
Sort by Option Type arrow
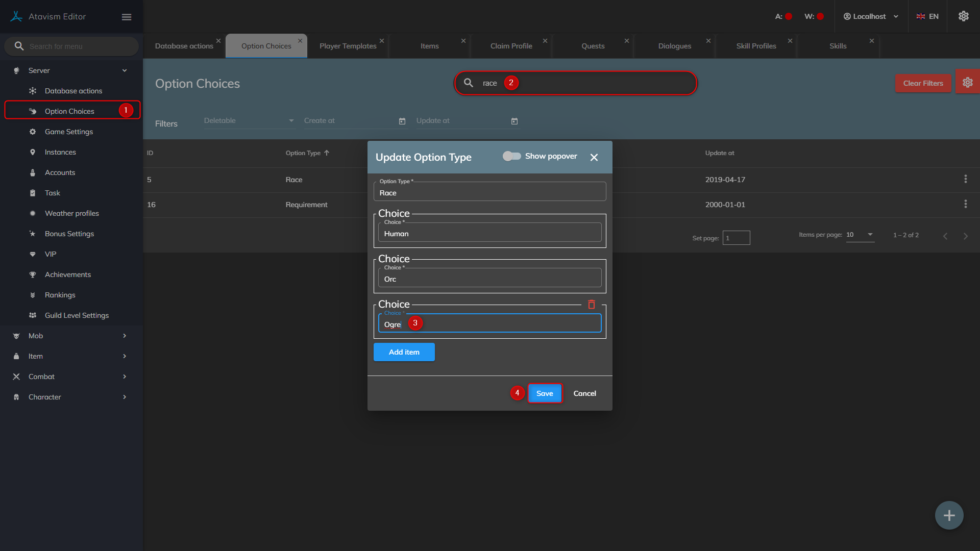pos(327,153)
